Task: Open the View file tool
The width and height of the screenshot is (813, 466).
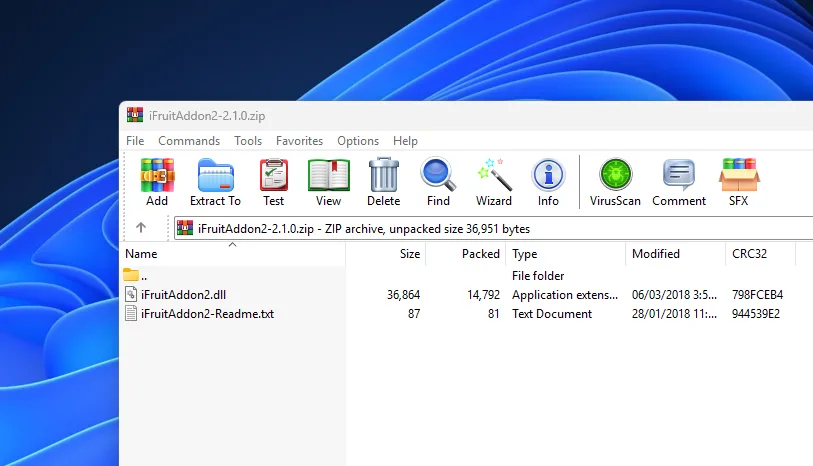Action: pyautogui.click(x=328, y=181)
